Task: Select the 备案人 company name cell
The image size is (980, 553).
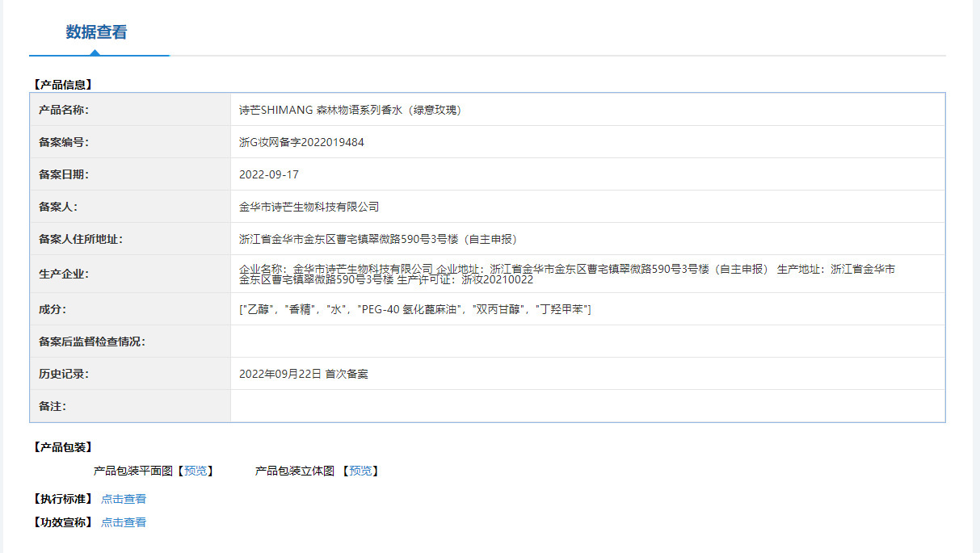Action: (x=309, y=207)
